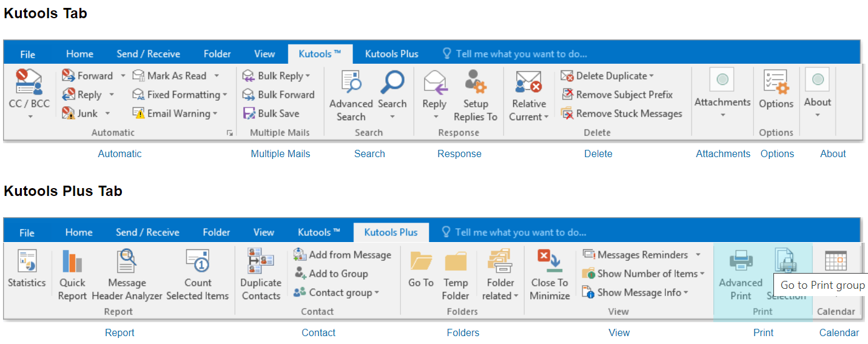Image resolution: width=868 pixels, height=344 pixels.
Task: Open the Kutools Options icon
Action: [x=776, y=83]
